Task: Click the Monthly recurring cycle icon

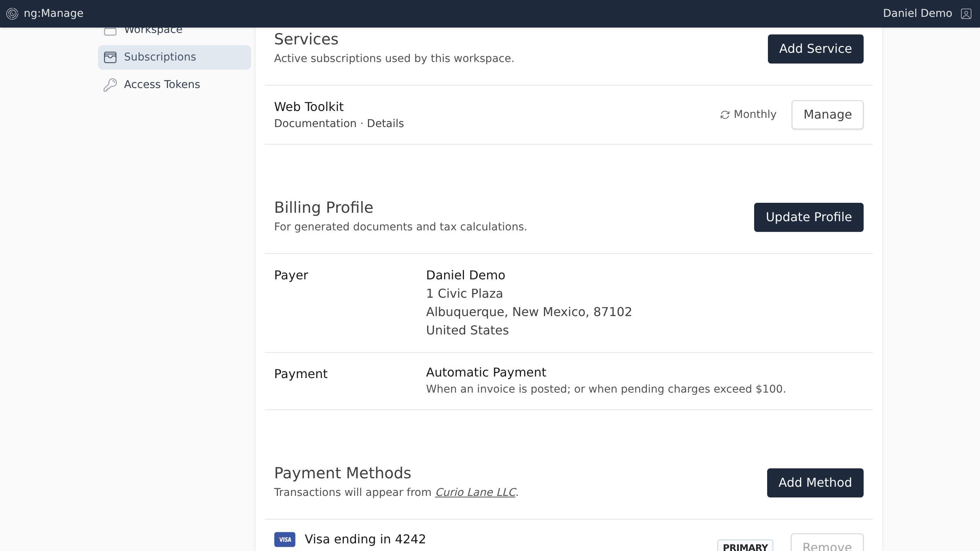Action: click(725, 115)
